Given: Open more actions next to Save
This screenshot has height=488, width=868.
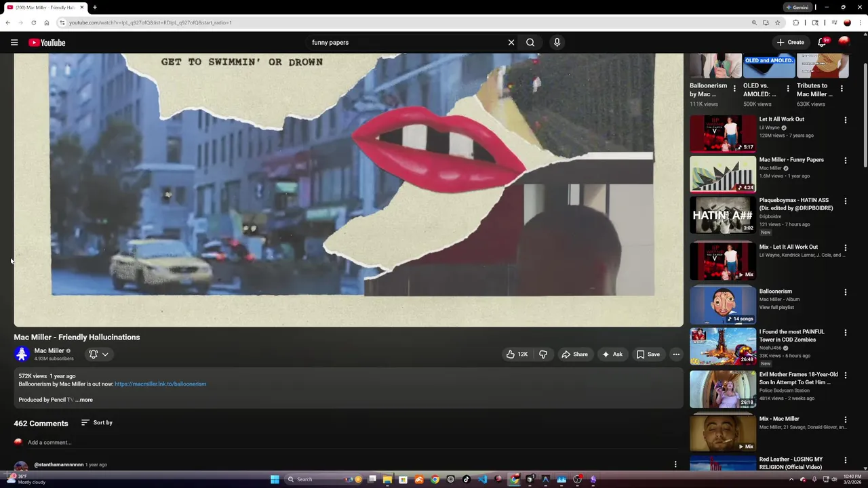Looking at the screenshot, I should pyautogui.click(x=676, y=354).
